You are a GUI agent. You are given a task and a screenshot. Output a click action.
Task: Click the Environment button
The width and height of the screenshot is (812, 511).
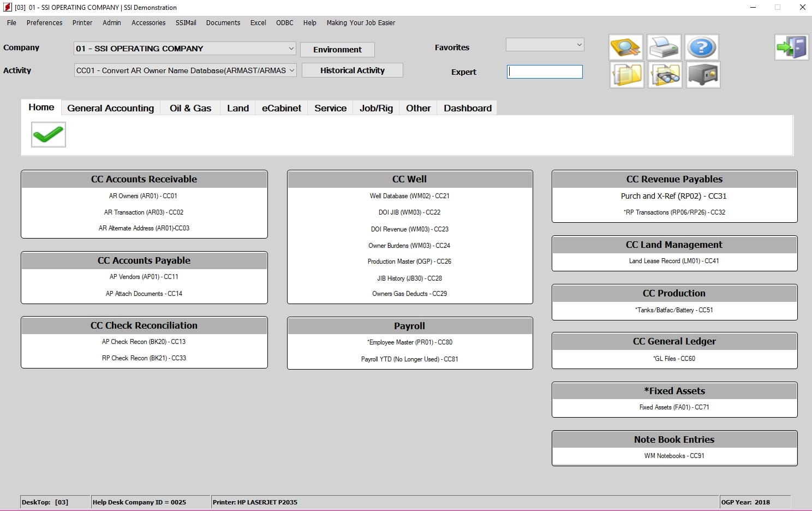(x=337, y=50)
